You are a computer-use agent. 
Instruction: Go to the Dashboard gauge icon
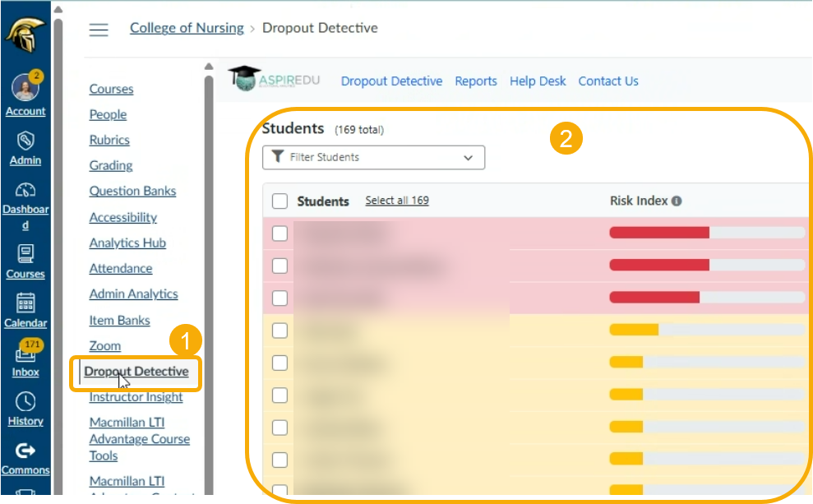click(x=25, y=190)
